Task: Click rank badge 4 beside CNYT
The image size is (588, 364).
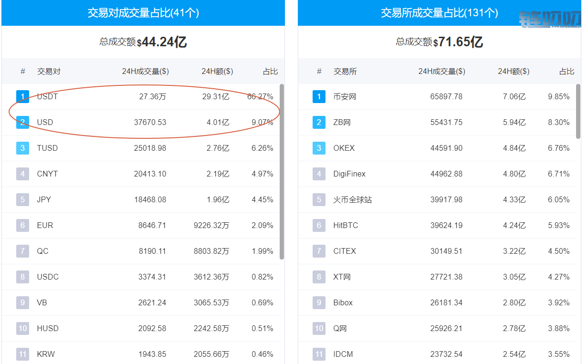Action: point(22,174)
